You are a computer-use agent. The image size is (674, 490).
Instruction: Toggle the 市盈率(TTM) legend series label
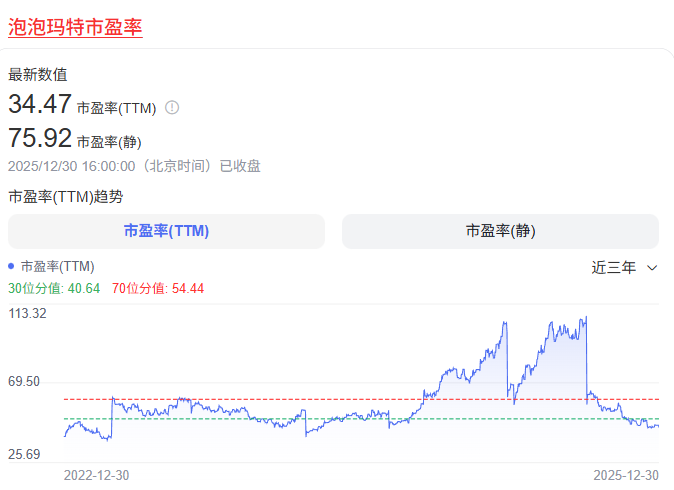57,266
